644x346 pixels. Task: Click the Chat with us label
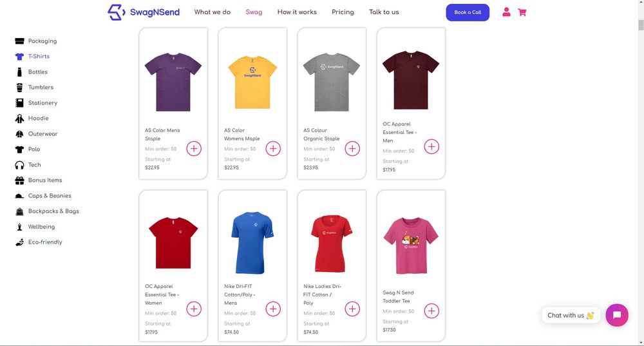[571, 315]
